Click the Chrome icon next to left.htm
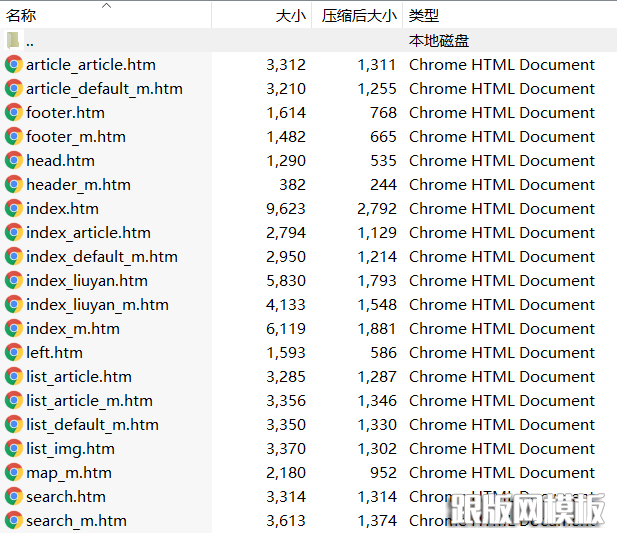This screenshot has height=533, width=617. click(14, 352)
